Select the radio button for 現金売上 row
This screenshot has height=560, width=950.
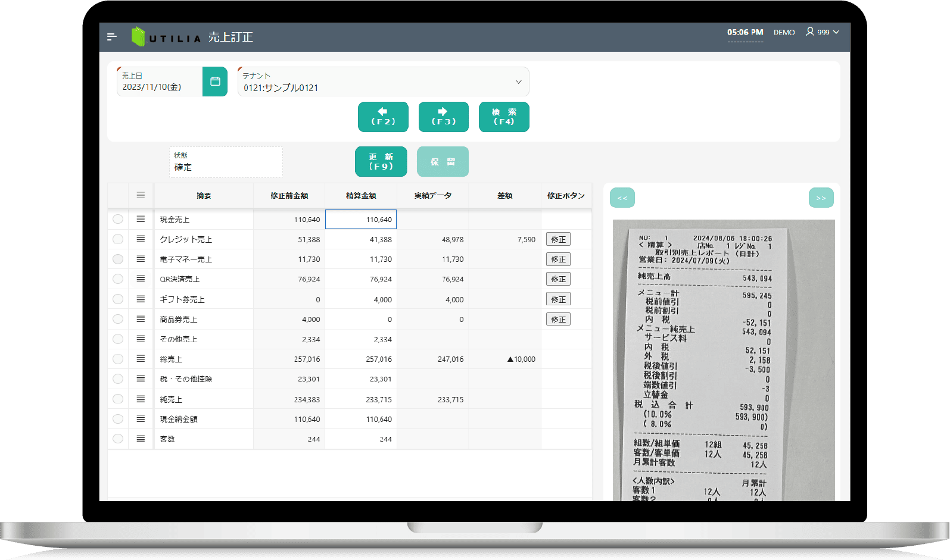[x=118, y=219]
